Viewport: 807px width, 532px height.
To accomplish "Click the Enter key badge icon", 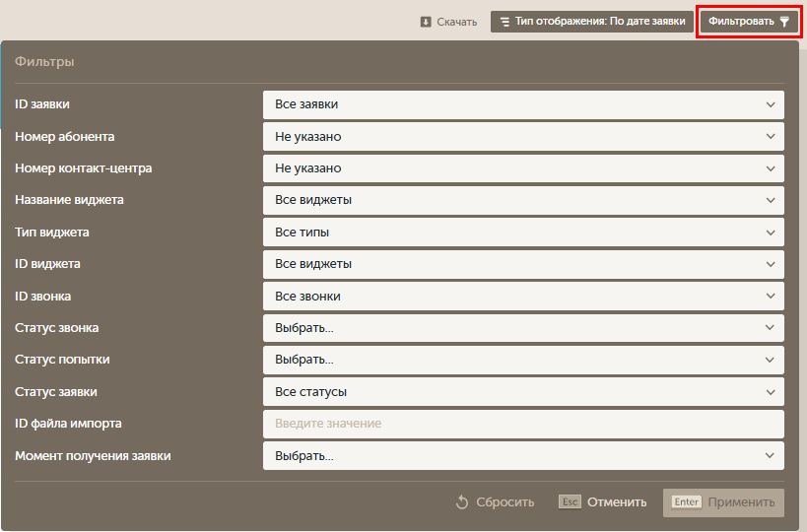I will coord(687,502).
